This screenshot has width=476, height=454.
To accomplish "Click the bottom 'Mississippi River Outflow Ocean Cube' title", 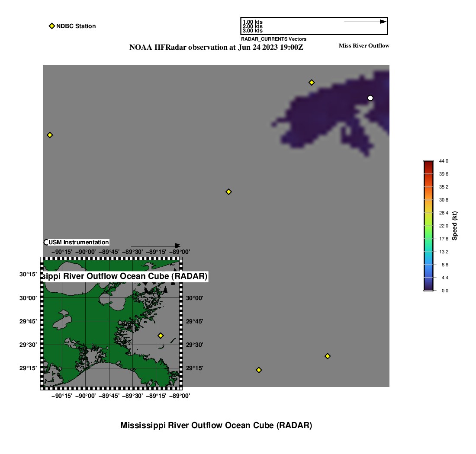I will coord(216,425).
